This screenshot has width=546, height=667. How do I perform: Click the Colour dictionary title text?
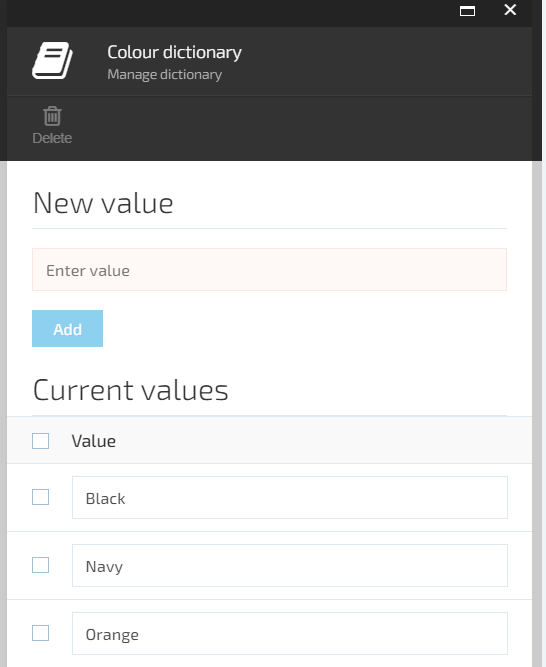[x=174, y=52]
